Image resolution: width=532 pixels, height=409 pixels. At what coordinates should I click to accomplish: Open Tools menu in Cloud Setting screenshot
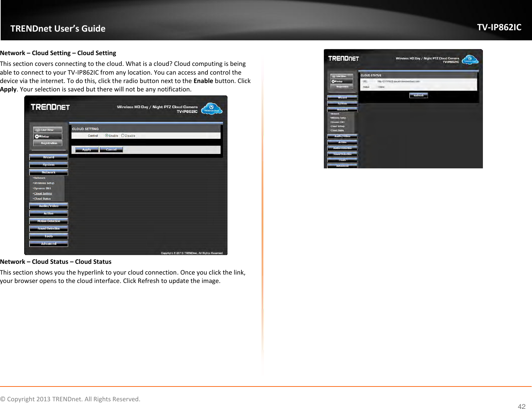[x=49, y=236]
